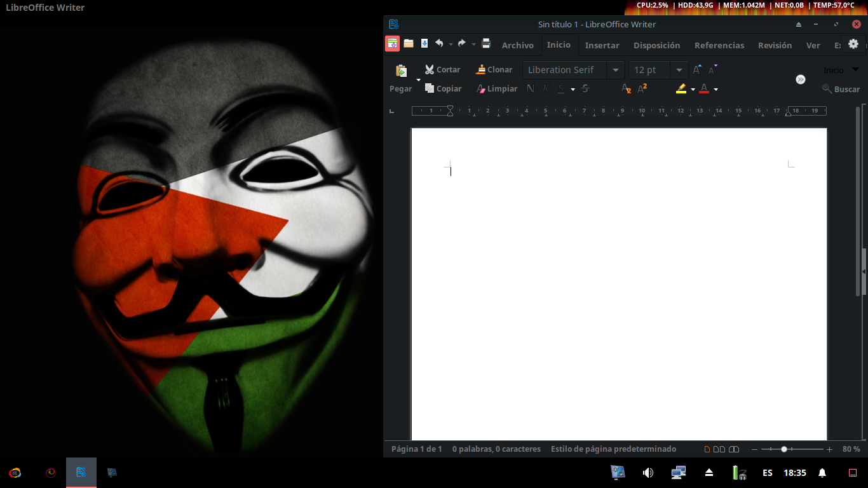Click the Limpiar clear formatting icon
Viewport: 868px width, 488px height.
[481, 89]
